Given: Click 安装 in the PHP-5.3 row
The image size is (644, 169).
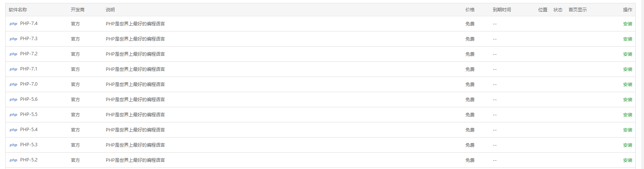Looking at the screenshot, I should [x=627, y=145].
